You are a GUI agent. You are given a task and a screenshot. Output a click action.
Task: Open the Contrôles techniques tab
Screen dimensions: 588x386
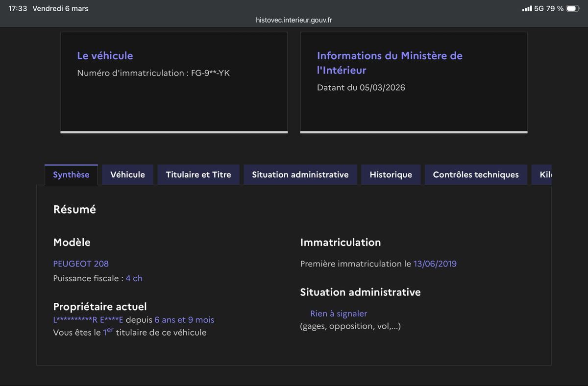(475, 175)
